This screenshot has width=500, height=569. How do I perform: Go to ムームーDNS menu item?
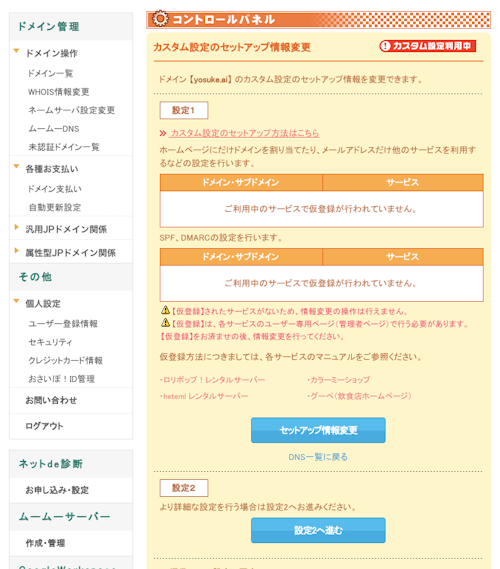(54, 129)
